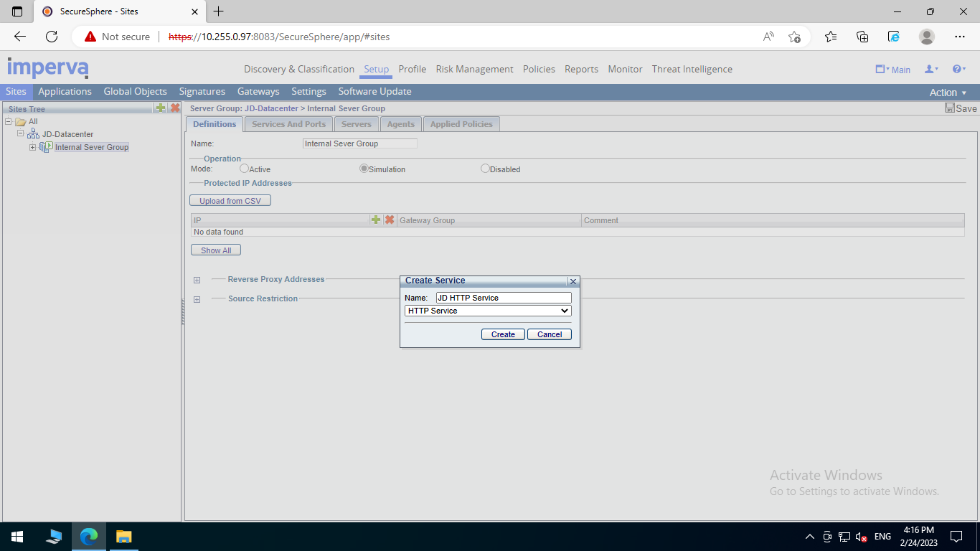Expand the Reverse Proxy Addresses section

[x=197, y=280]
